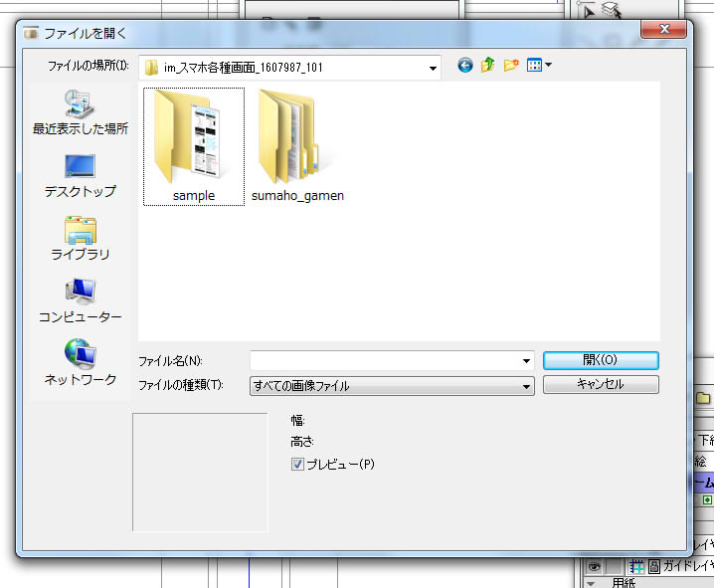Open the ファイルの種類 file type dropdown
Screen dimensions: 714x588
pyautogui.click(x=392, y=386)
